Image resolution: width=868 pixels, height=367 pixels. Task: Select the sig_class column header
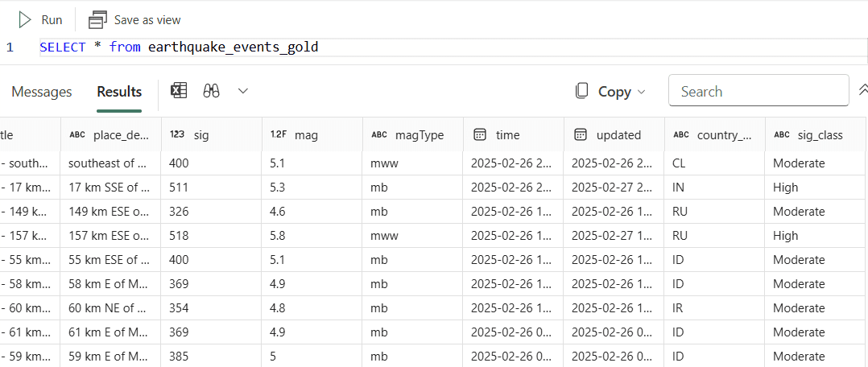[816, 134]
